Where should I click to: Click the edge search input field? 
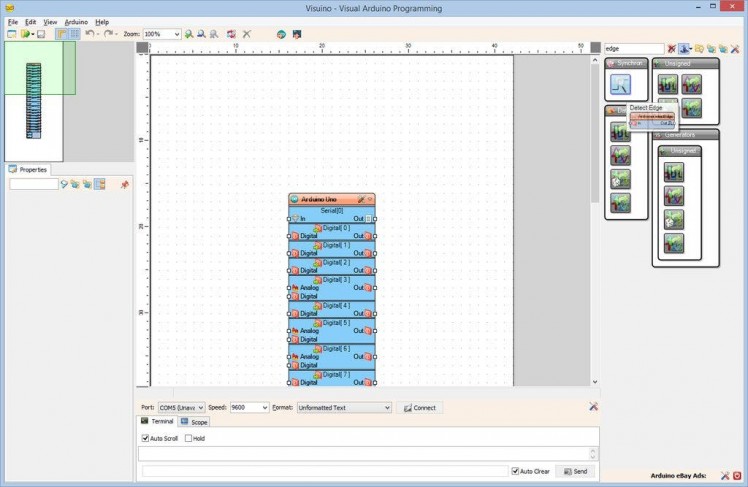(633, 48)
